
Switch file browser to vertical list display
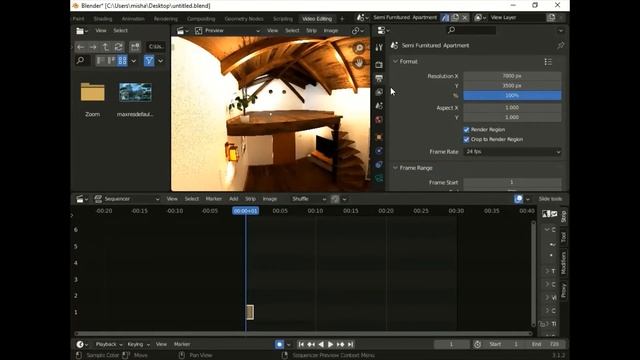pyautogui.click(x=100, y=61)
